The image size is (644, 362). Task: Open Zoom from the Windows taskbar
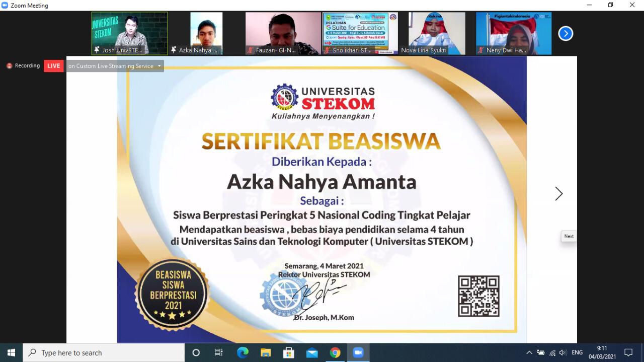point(358,352)
